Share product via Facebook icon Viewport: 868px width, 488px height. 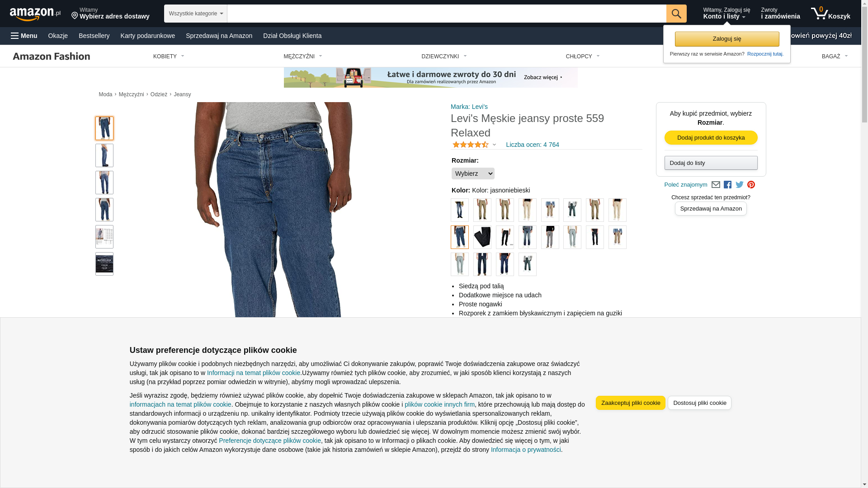(727, 185)
